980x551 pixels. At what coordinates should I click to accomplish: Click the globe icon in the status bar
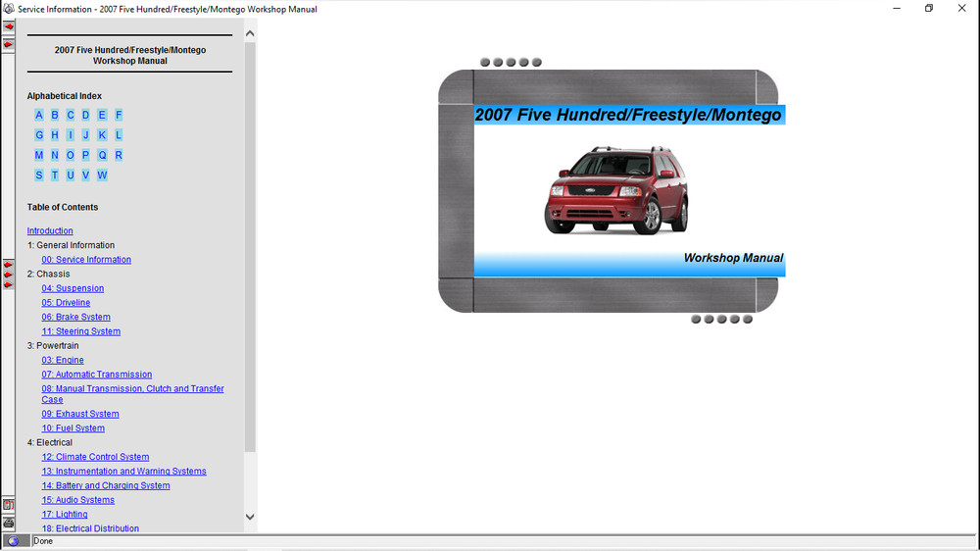coord(13,541)
